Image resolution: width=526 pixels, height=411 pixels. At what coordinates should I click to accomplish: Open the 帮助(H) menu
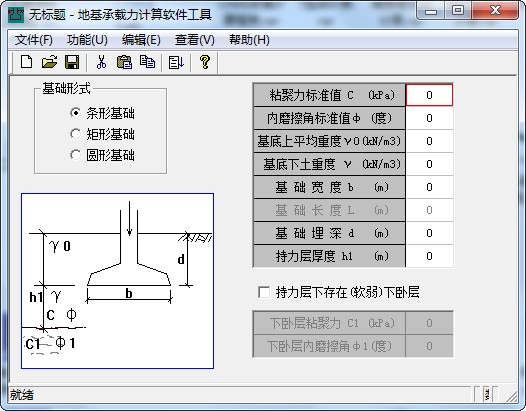[x=249, y=40]
